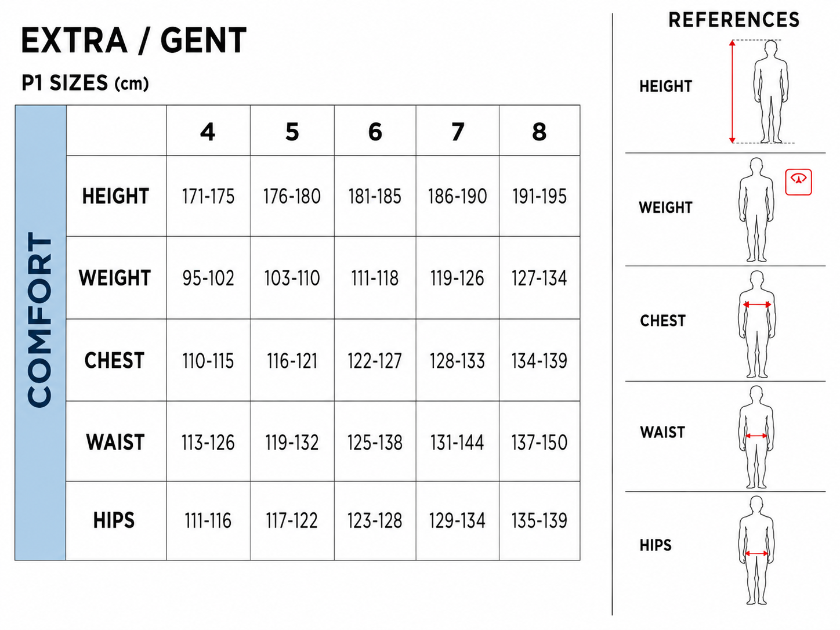Click the hips measurement body figure
Image resolution: width=840 pixels, height=630 pixels.
[756, 550]
